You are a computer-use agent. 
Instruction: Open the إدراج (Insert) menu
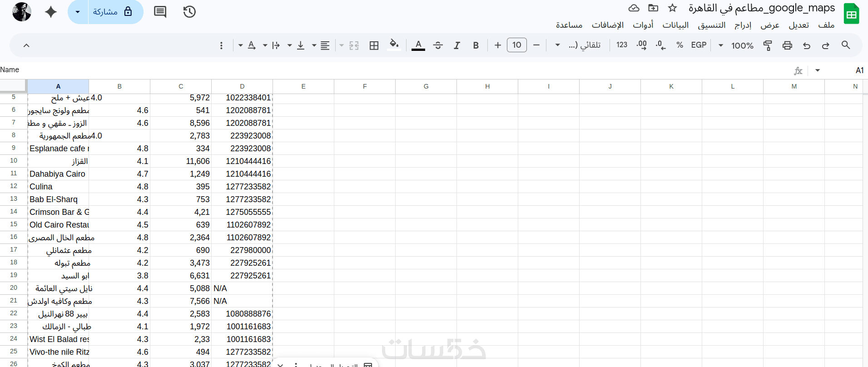click(743, 25)
